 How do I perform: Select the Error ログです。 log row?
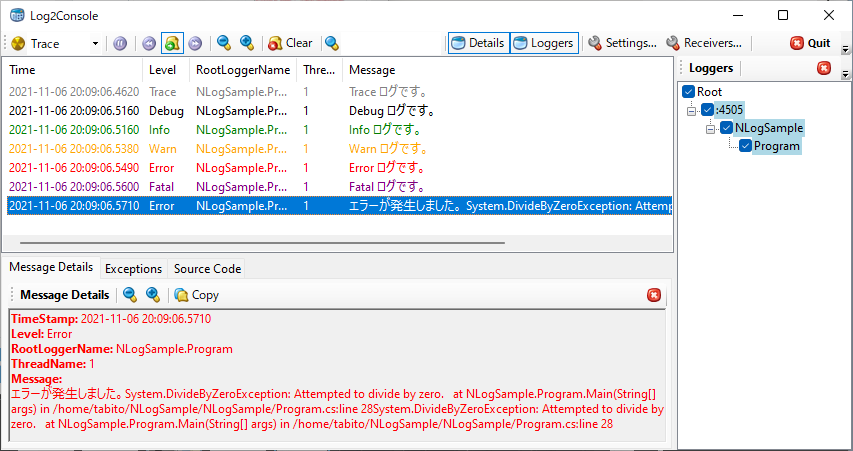point(339,168)
